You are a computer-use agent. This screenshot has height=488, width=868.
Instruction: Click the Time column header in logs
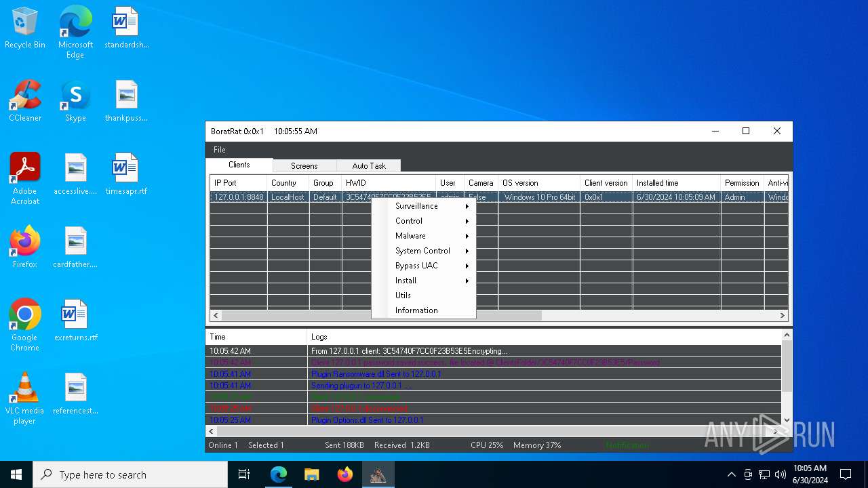pyautogui.click(x=256, y=337)
